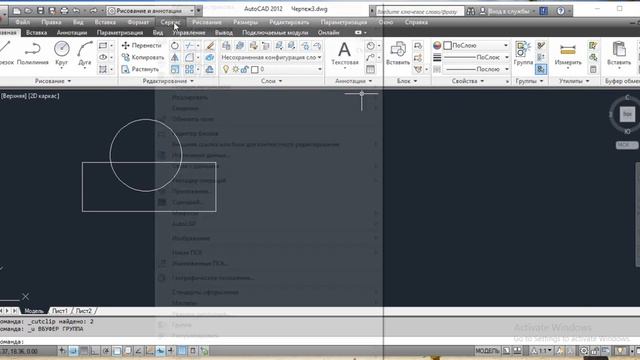Expand the Рисование panel title
Viewport: 640px width, 360px height.
53,81
